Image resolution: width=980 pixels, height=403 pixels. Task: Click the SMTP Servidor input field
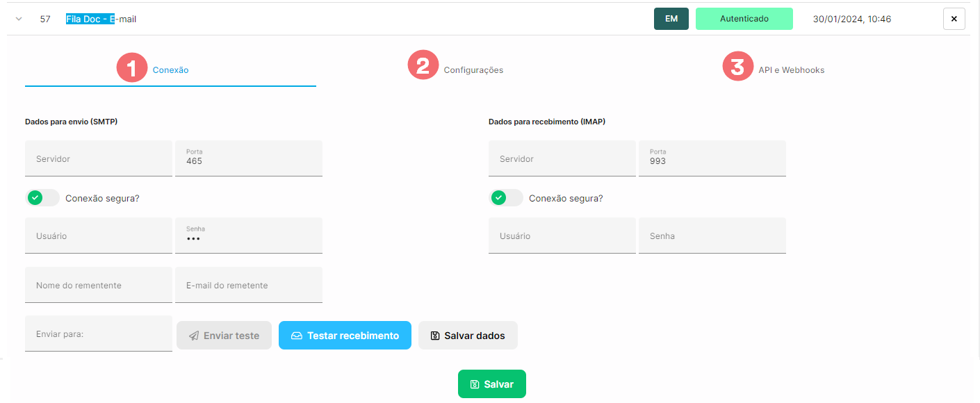click(x=99, y=158)
